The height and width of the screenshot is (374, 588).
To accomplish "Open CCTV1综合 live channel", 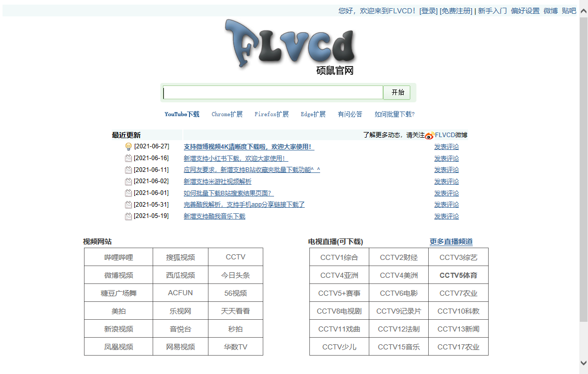I will (340, 257).
